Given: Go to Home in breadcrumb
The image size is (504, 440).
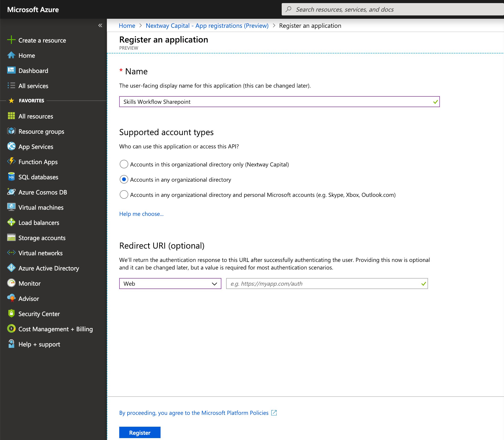Looking at the screenshot, I should 127,26.
